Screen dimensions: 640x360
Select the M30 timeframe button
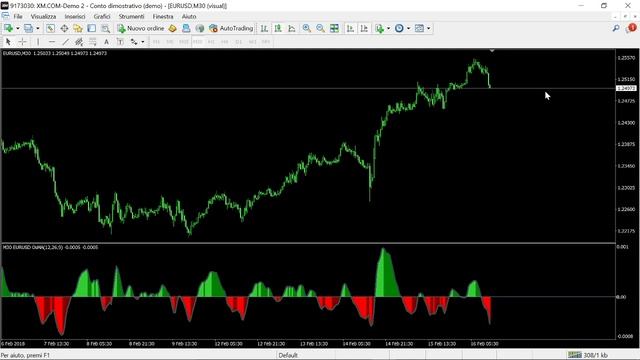[x=198, y=42]
